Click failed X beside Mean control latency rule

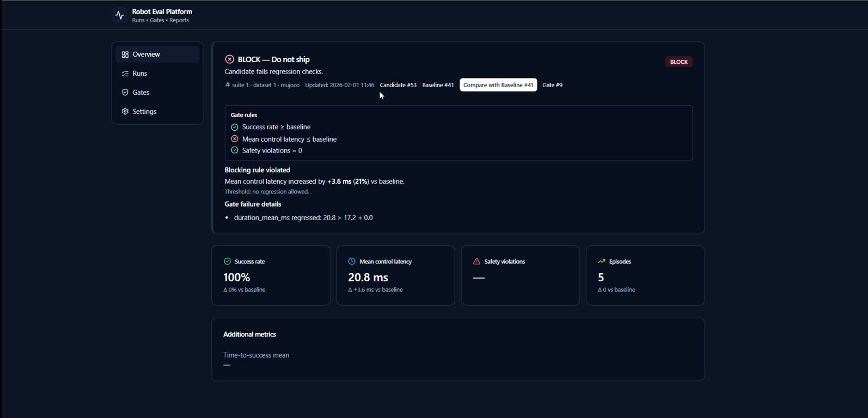[235, 139]
